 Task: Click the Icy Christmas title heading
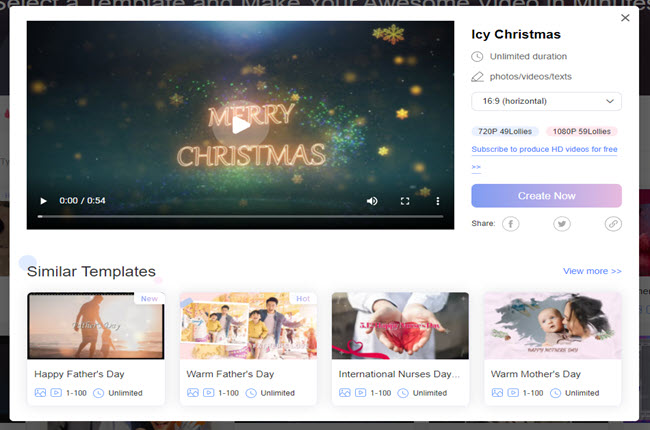[516, 34]
